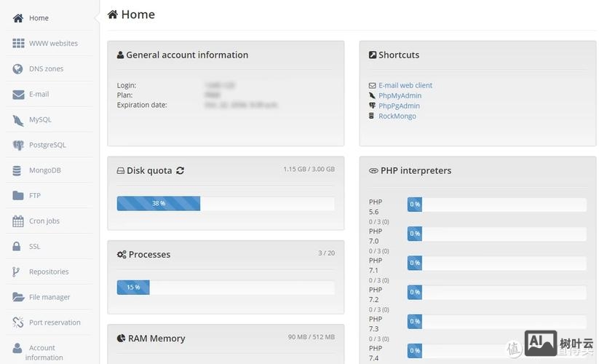Open WWW websites grid icon
This screenshot has height=364, width=599.
(18, 44)
